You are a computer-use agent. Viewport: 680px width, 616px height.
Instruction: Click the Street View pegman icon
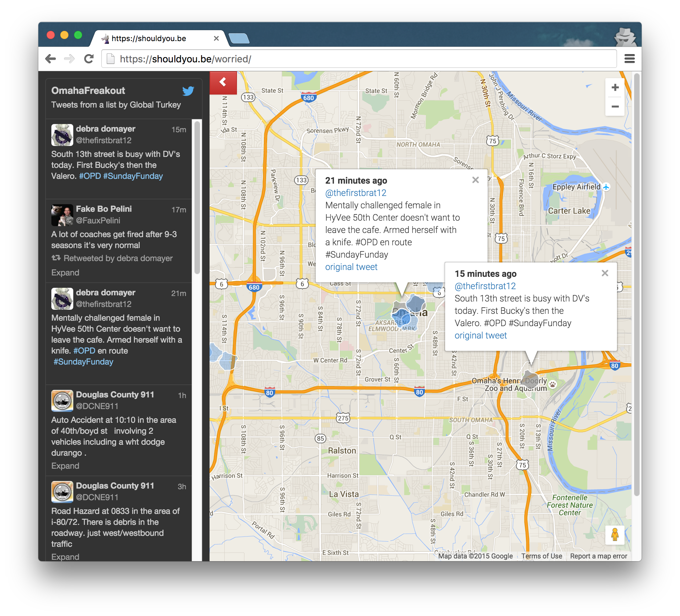pos(615,534)
